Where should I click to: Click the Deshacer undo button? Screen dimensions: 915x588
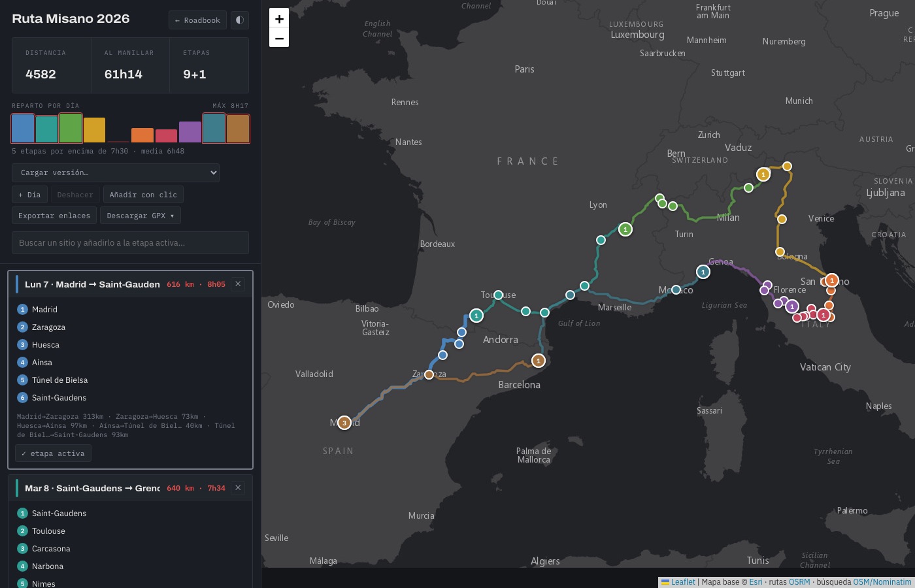click(x=75, y=195)
